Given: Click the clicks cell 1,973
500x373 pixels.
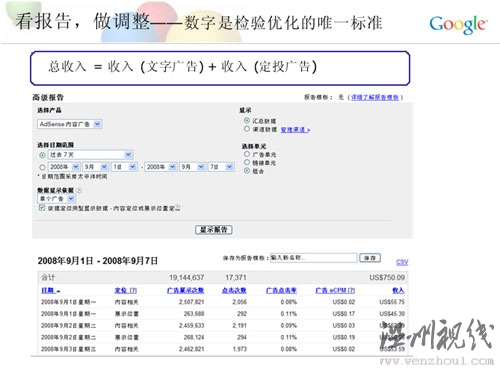Looking at the screenshot, I should pyautogui.click(x=240, y=349).
